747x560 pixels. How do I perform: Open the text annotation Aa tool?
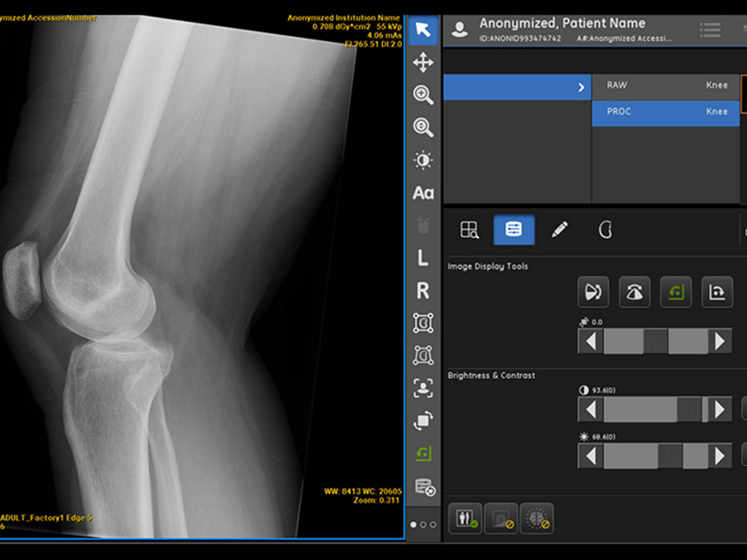tap(423, 192)
